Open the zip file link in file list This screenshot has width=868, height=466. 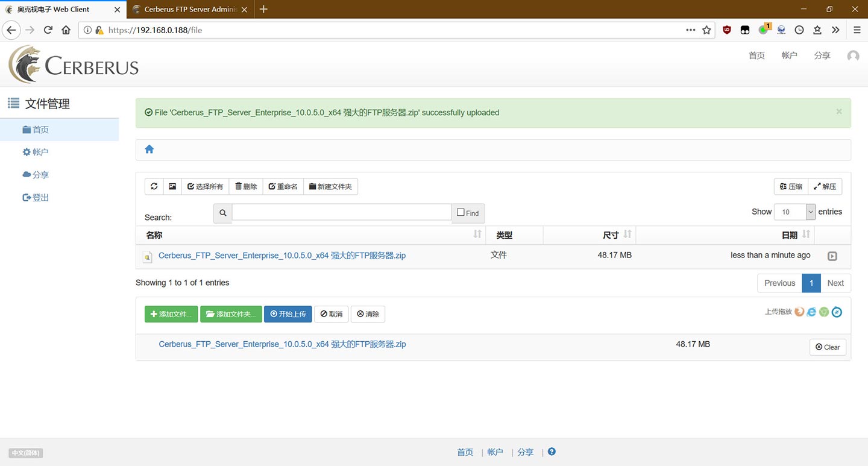(282, 256)
